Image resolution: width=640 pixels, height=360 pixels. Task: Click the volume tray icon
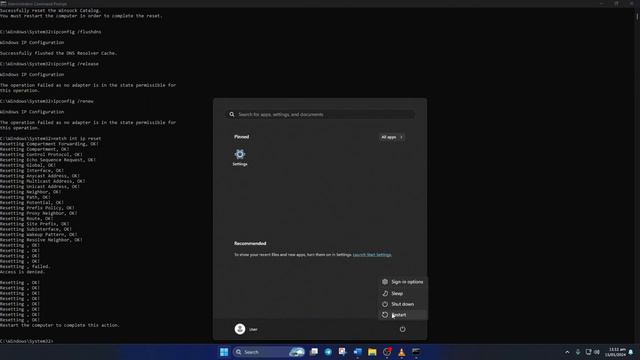pos(597,352)
